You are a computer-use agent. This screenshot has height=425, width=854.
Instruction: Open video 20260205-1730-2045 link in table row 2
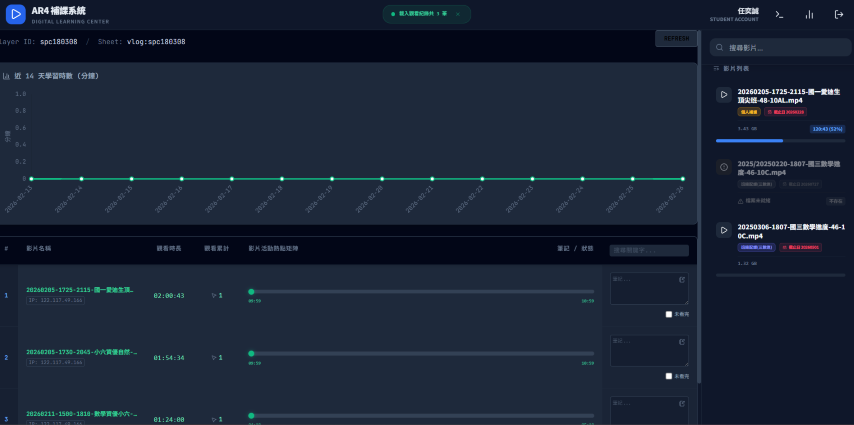[81, 351]
